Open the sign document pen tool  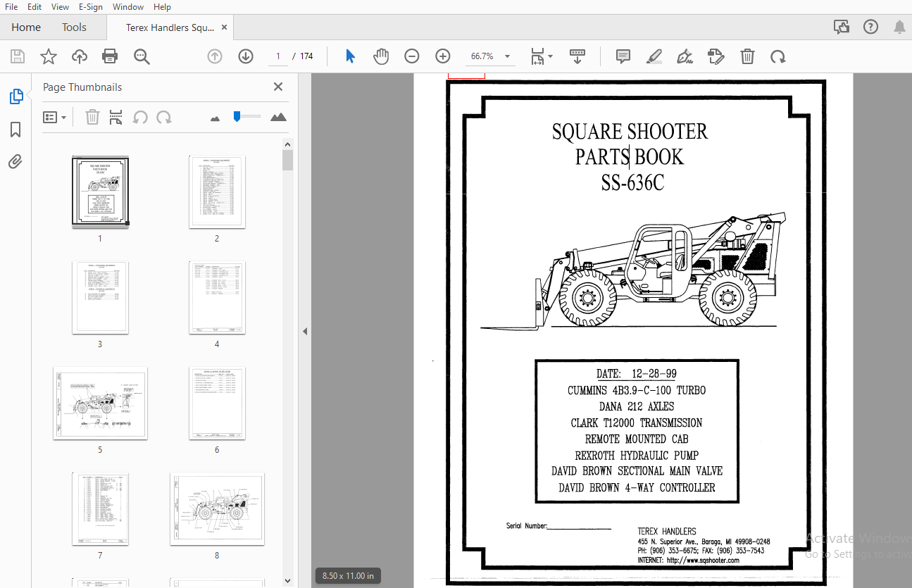pos(685,56)
